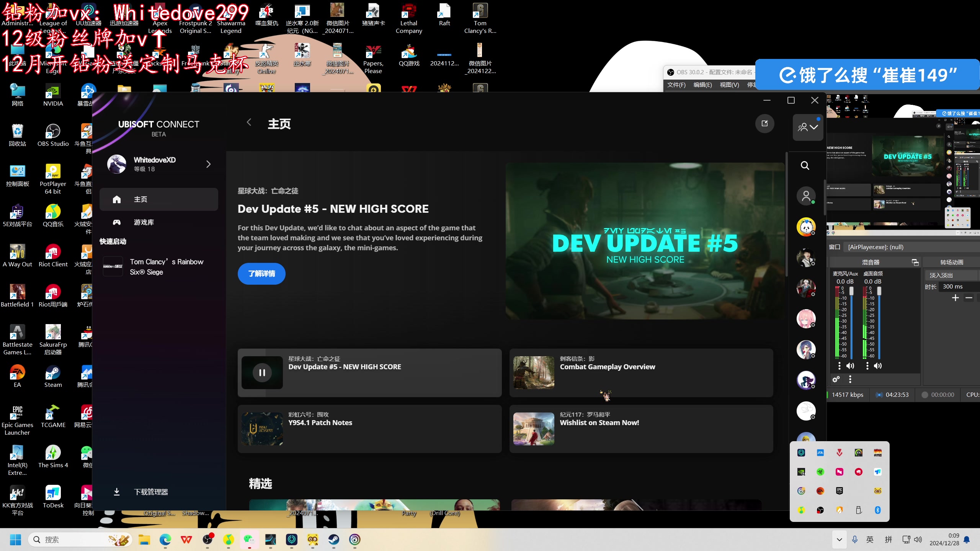Viewport: 980px width, 551px height.
Task: Click the transition duration field
Action: tap(959, 287)
